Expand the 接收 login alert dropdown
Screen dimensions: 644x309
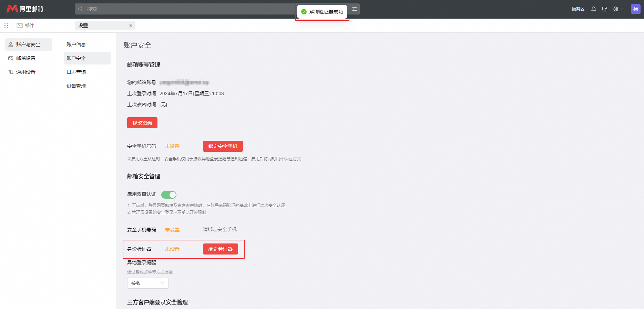147,283
